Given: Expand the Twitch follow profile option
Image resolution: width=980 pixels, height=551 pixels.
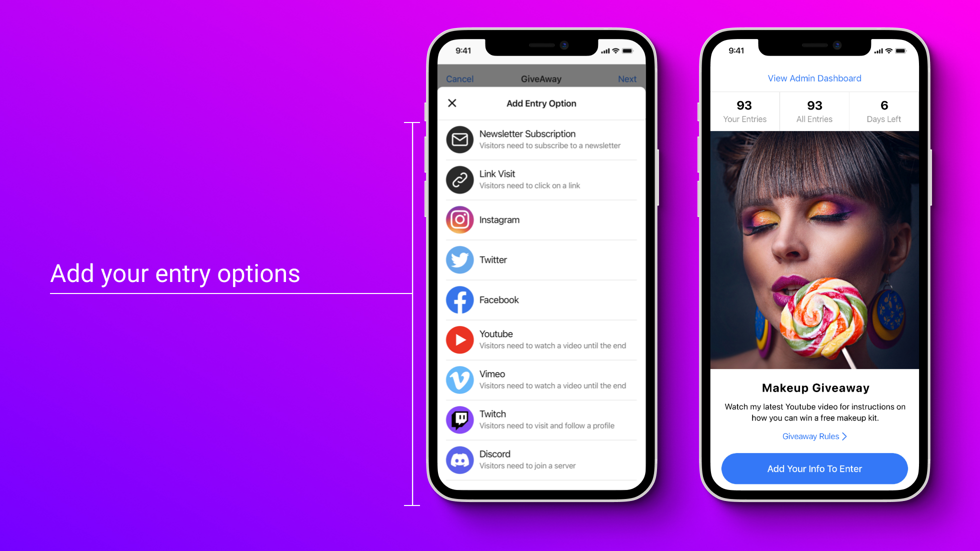Looking at the screenshot, I should (x=541, y=419).
